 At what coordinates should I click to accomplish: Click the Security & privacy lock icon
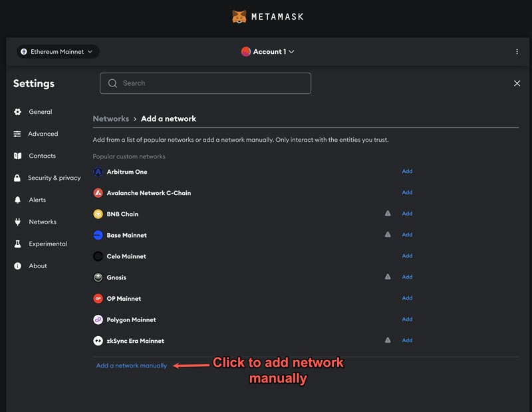point(17,178)
